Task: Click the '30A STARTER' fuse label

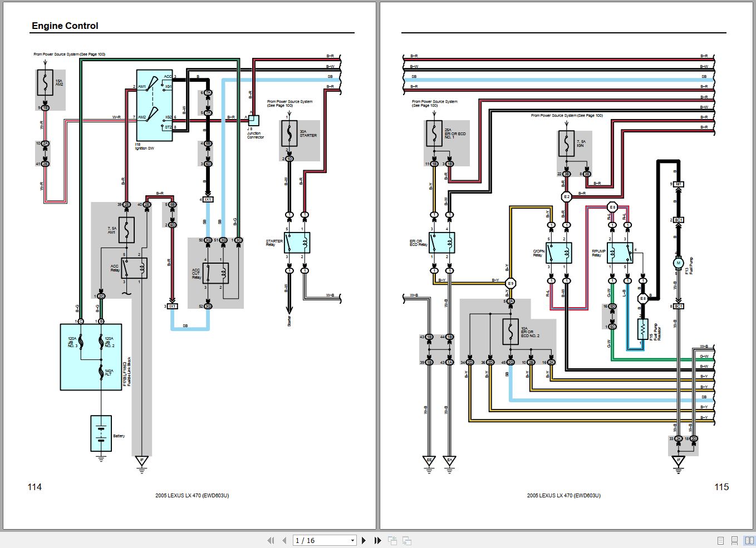Action: (x=308, y=134)
